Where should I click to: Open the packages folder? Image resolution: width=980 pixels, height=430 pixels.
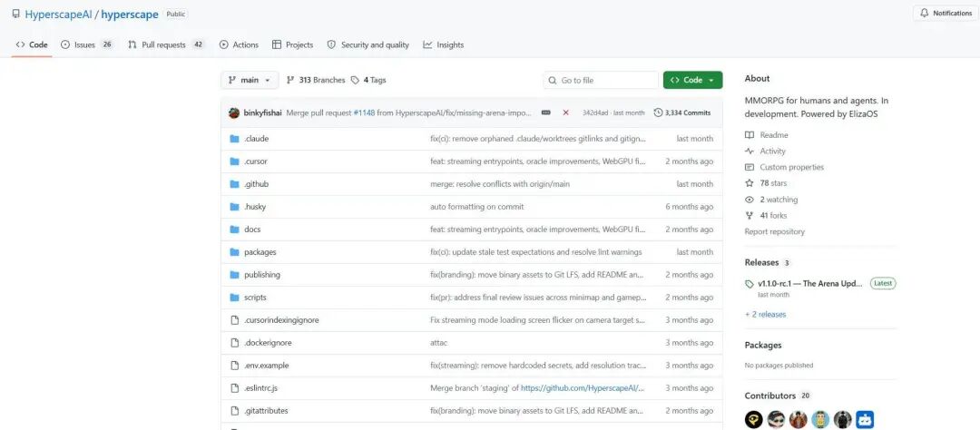pos(260,252)
